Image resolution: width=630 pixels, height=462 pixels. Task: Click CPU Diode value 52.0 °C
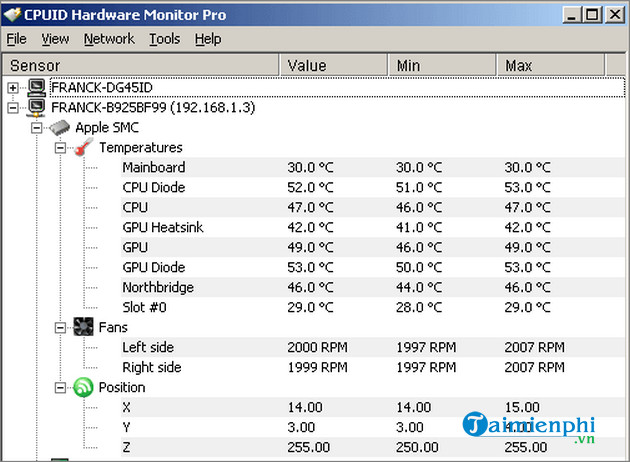310,187
